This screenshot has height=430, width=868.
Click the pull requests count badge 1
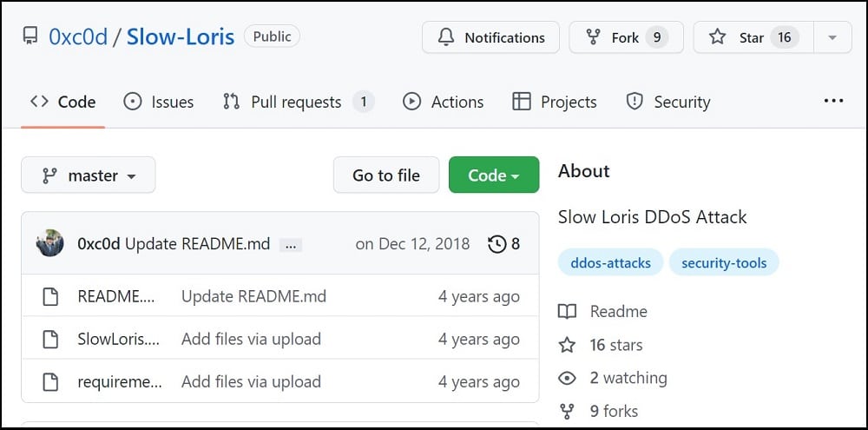(x=364, y=102)
